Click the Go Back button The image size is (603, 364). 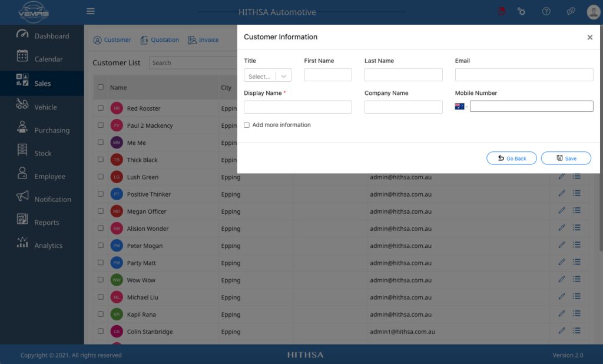click(x=512, y=158)
